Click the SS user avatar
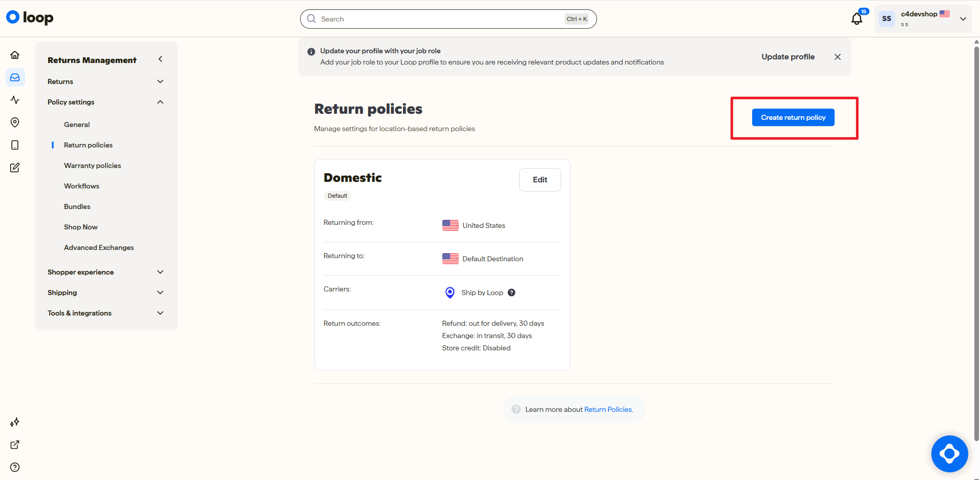Viewport: 980px width, 480px height. (887, 19)
